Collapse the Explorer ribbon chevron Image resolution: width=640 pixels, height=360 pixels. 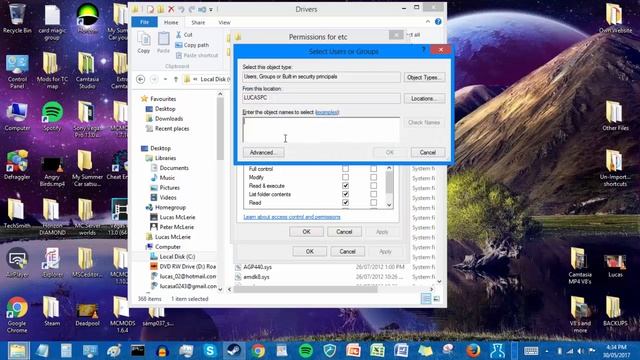427,22
